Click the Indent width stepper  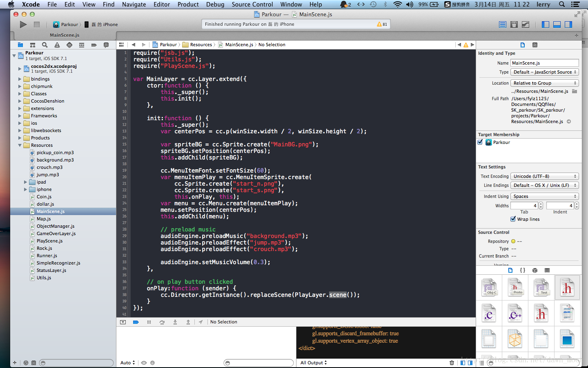[x=577, y=206]
